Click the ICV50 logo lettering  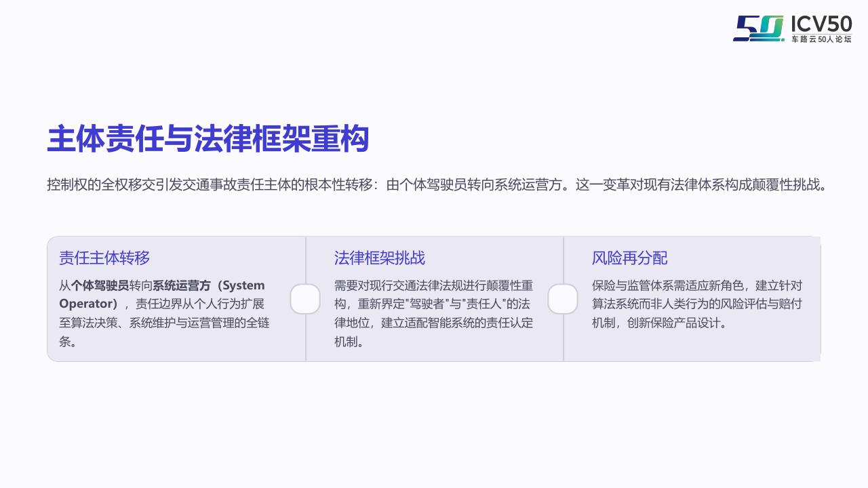(821, 24)
